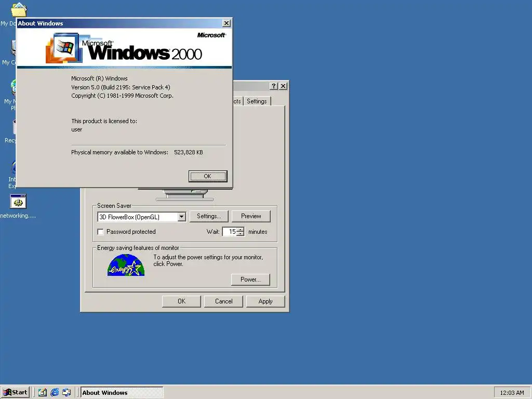
Task: Open the first quick launch icon beside Start
Action: (x=43, y=392)
